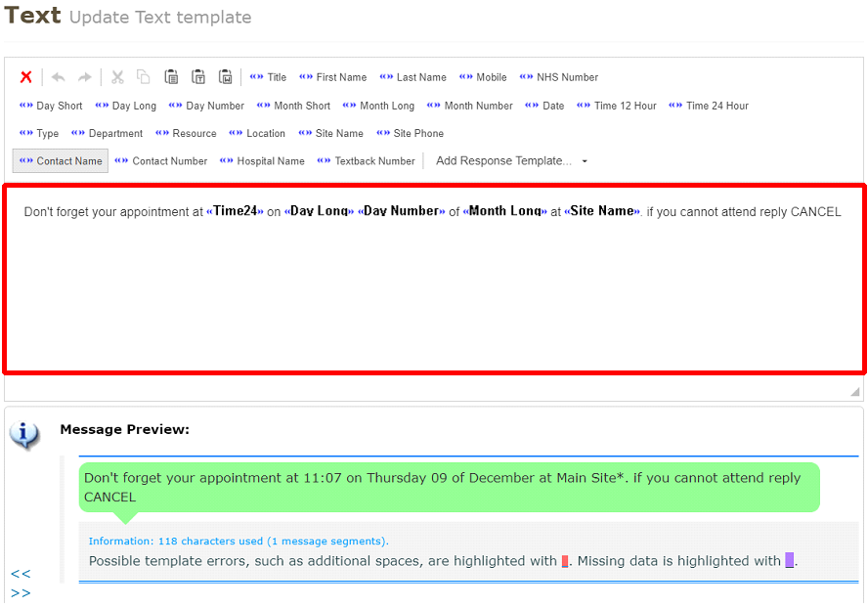868x608 pixels.
Task: Click the undo arrow icon
Action: [59, 77]
